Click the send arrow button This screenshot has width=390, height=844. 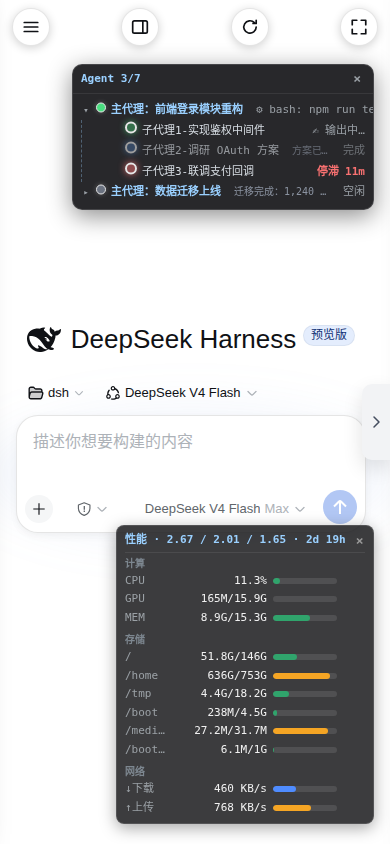coord(340,507)
